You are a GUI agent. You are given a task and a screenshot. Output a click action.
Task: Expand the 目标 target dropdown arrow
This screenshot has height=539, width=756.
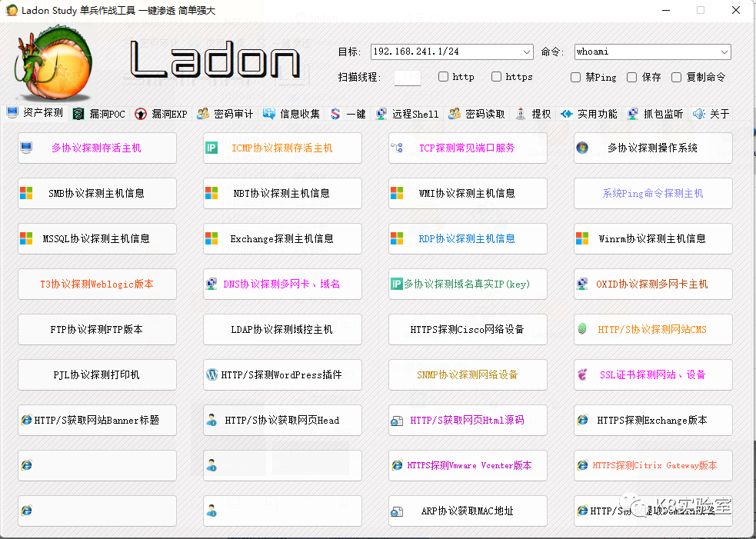coord(527,52)
